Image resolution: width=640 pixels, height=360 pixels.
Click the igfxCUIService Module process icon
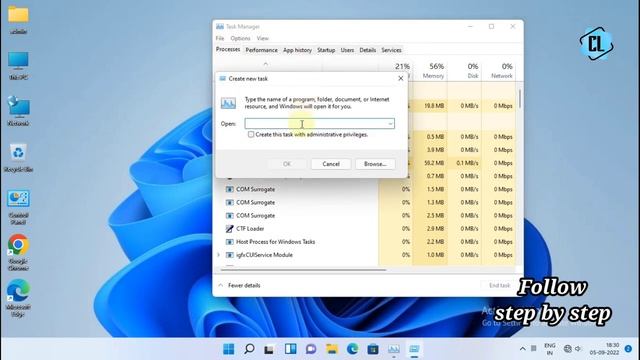click(x=230, y=255)
